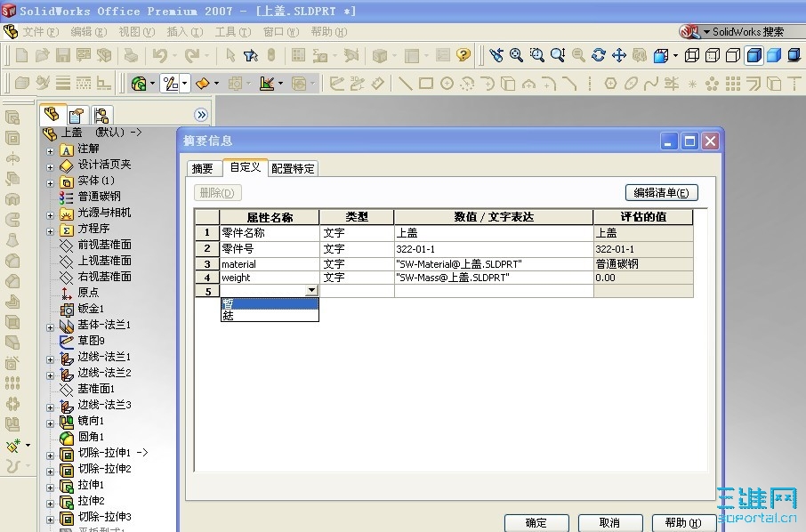Select Shaded With Edges display icon
Viewport: 806px width, 532px height.
(754, 55)
